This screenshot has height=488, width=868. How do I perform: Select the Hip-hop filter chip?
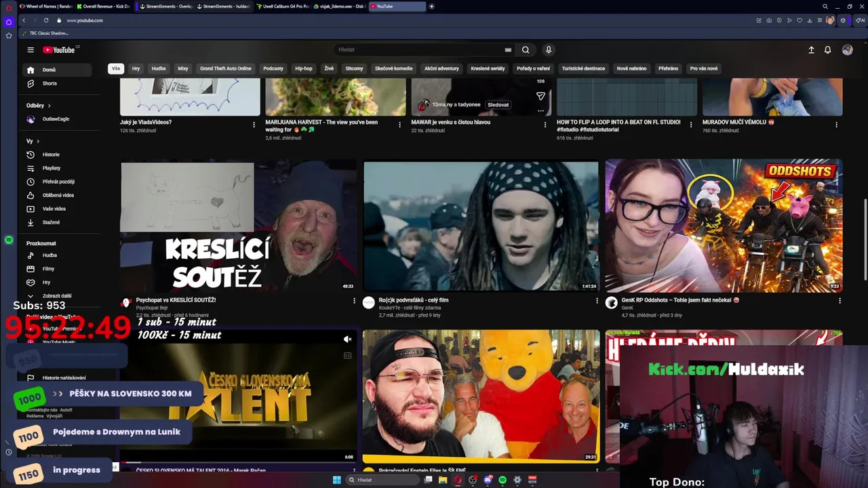tap(304, 68)
